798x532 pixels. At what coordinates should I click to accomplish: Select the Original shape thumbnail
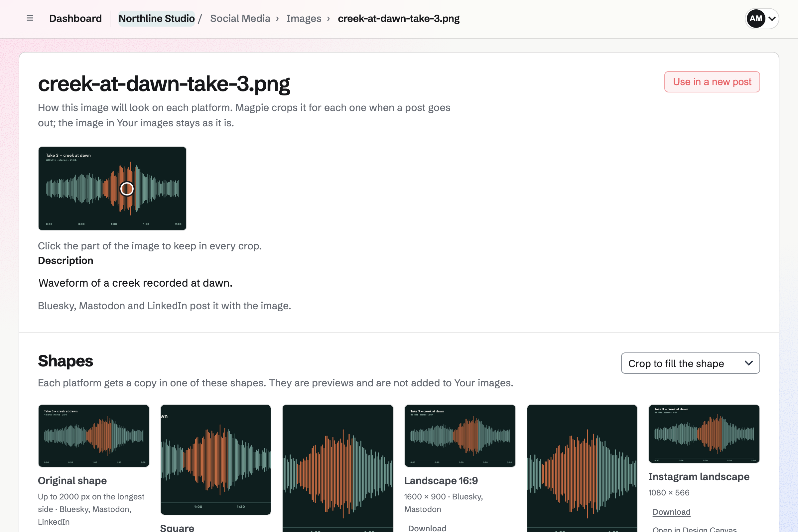(x=94, y=436)
